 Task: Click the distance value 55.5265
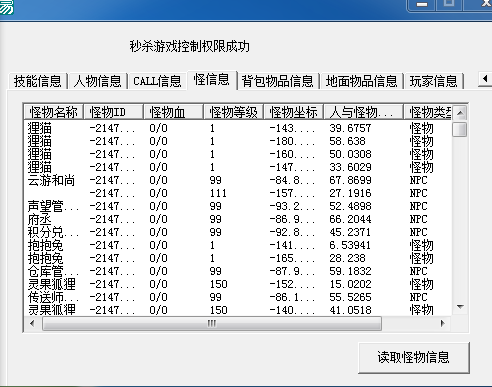[350, 297]
